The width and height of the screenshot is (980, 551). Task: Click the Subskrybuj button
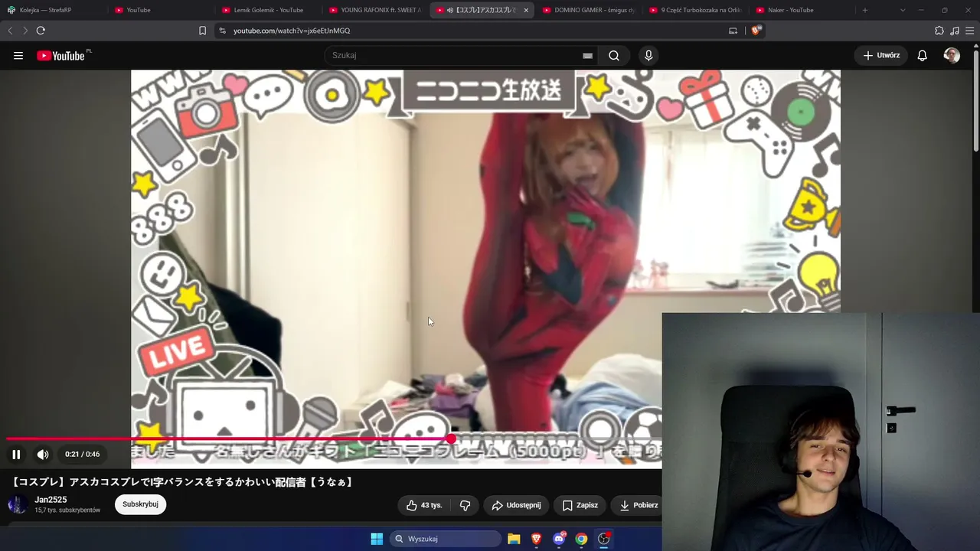click(140, 504)
